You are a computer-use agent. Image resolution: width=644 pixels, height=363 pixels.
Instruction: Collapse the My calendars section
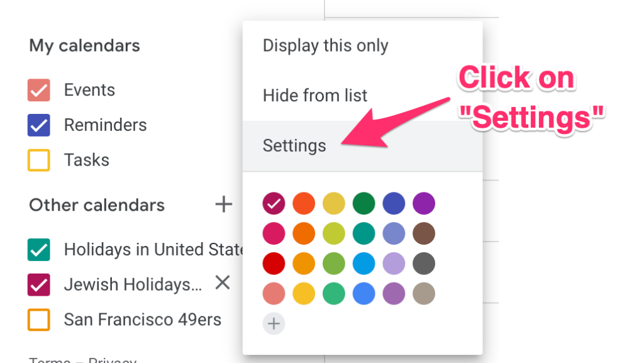84,46
